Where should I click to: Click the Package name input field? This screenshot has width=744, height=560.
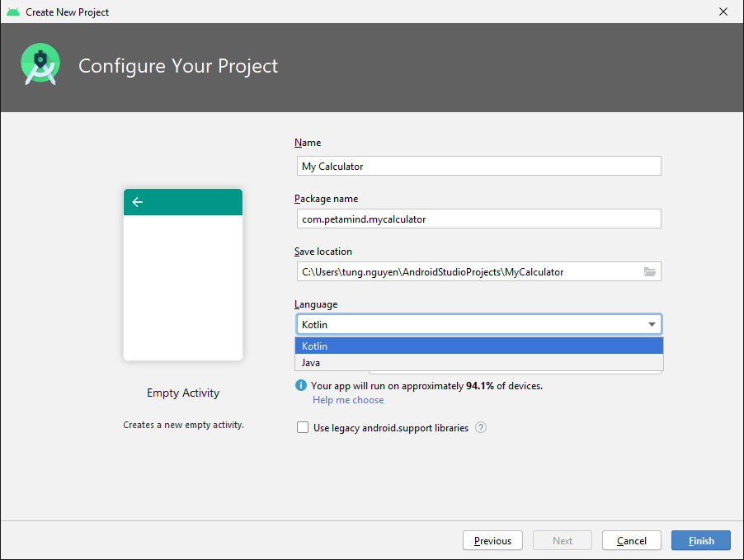(478, 219)
